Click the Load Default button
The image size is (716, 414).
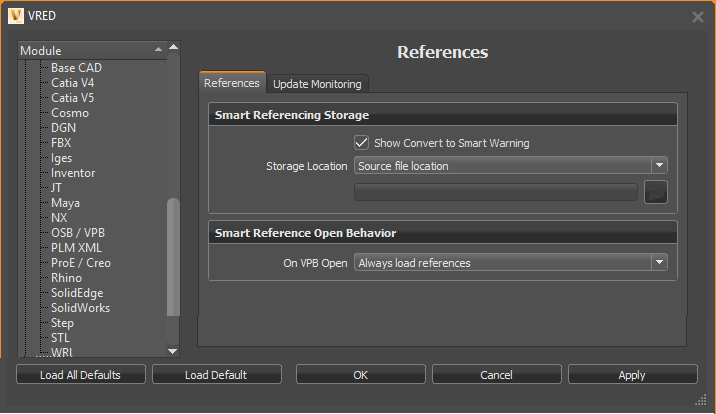[216, 375]
